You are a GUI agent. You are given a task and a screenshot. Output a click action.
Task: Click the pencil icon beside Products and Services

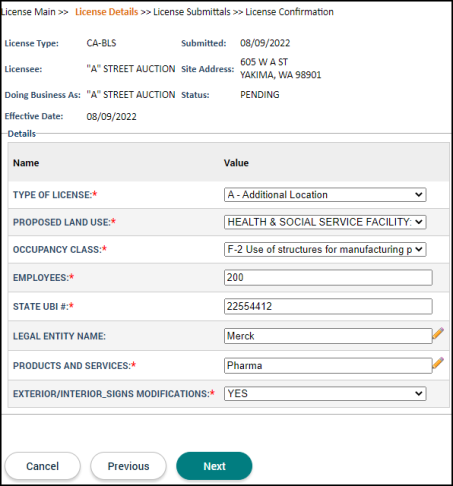pos(438,363)
